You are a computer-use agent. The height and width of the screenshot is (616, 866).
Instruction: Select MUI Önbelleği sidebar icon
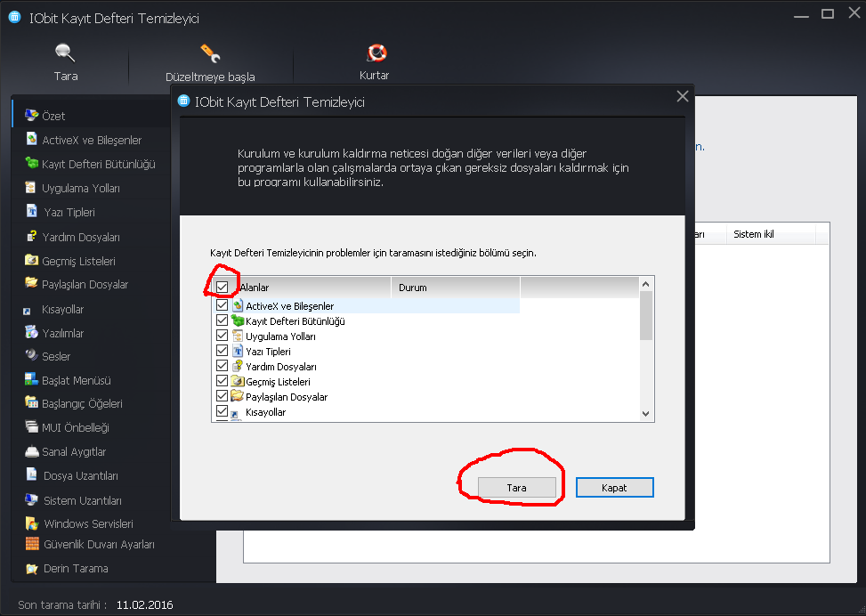click(x=31, y=426)
